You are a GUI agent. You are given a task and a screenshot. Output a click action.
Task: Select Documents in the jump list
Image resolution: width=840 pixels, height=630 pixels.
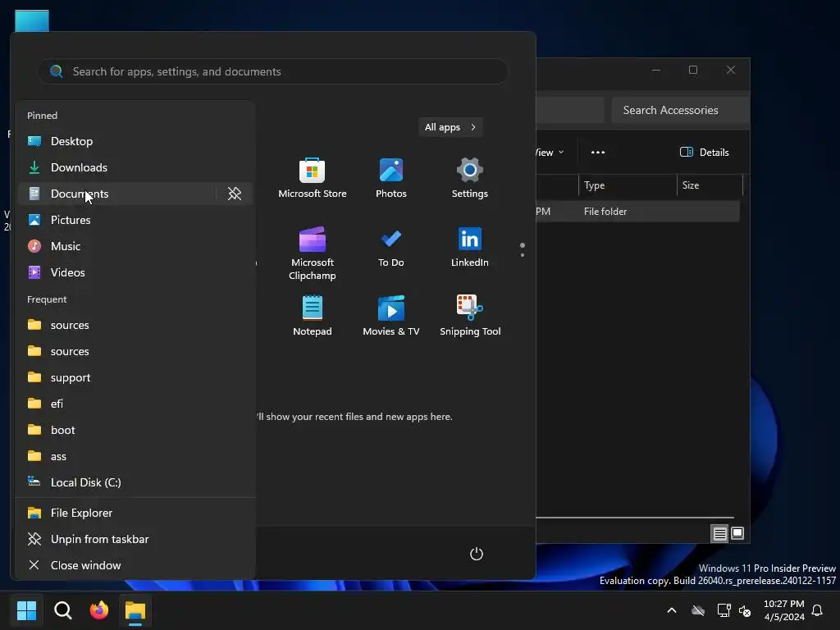116,194
